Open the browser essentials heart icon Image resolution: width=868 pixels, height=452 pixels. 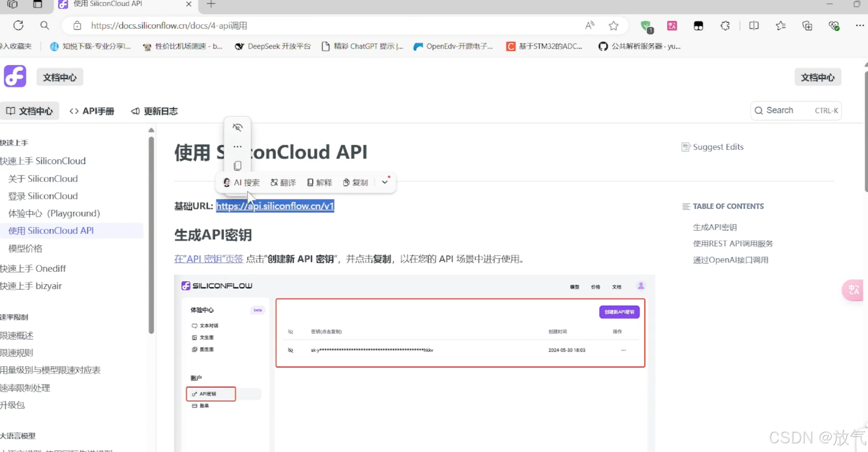click(834, 26)
